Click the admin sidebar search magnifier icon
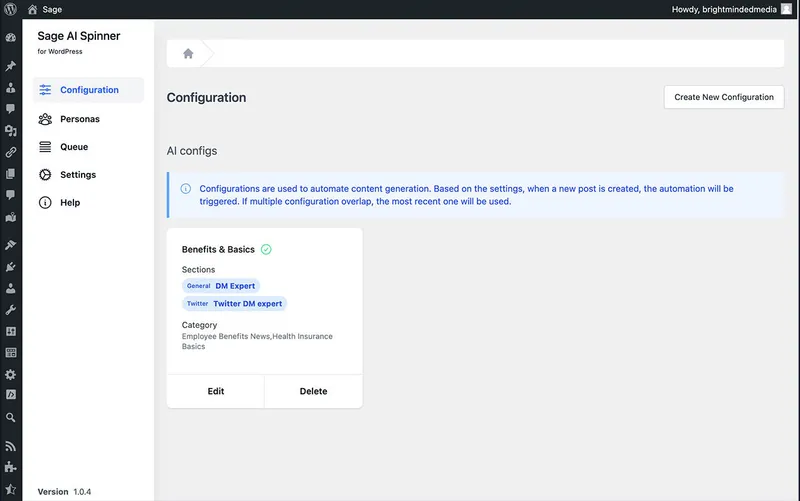Screen dimensions: 800x501 (x=11, y=417)
